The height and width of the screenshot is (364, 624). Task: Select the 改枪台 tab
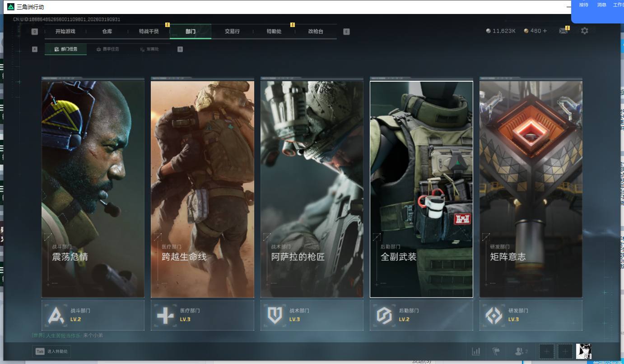tap(316, 32)
